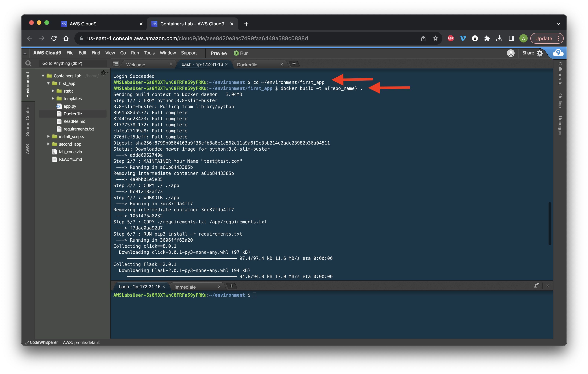Expand the static folder
This screenshot has width=588, height=374.
coord(53,91)
